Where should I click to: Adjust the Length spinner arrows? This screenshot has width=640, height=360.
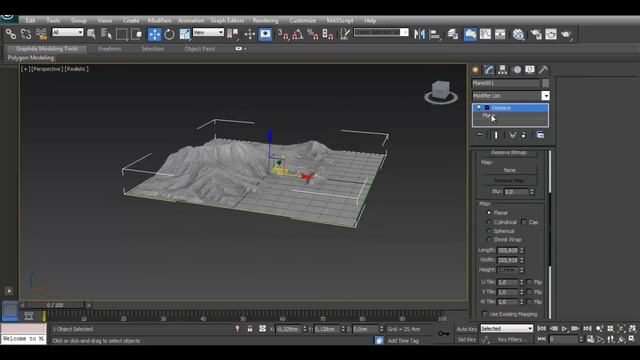coord(522,251)
